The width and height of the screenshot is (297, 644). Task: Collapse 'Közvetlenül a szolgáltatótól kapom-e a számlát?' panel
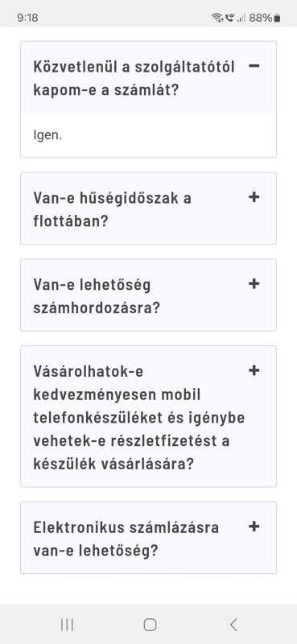[x=148, y=77]
